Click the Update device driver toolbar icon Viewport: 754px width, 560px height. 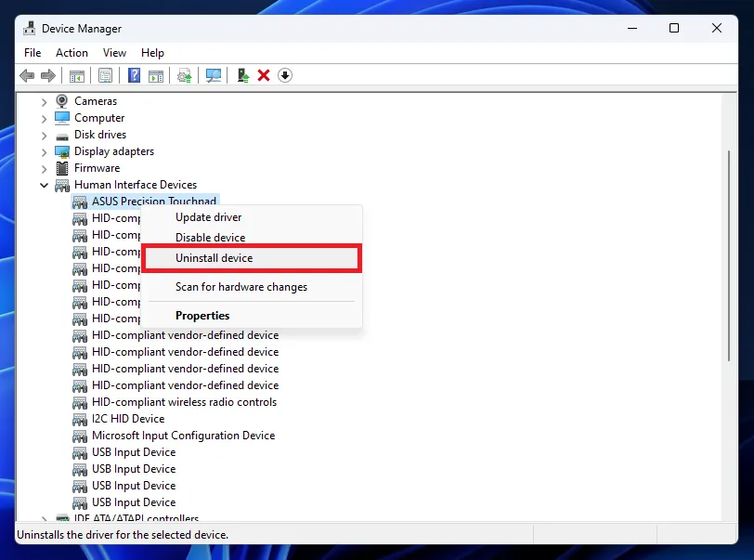243,75
